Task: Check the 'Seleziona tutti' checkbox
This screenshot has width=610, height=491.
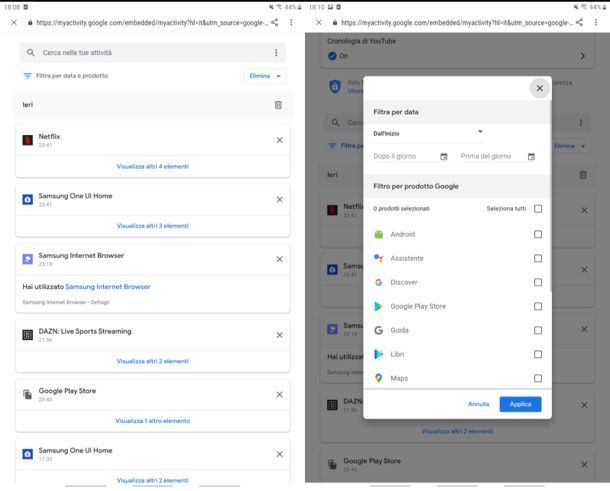Action: pyautogui.click(x=538, y=209)
